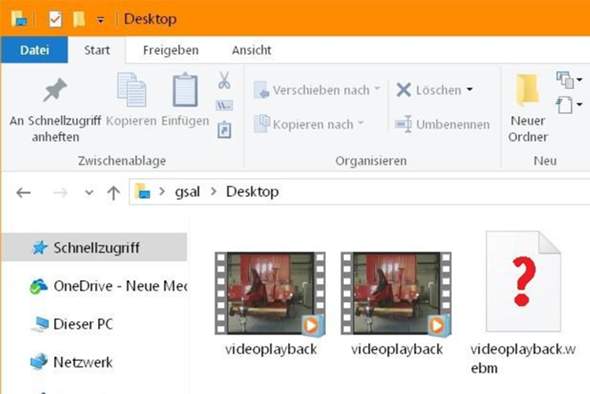The image size is (590, 394).
Task: Select the second videoplayback video thumbnail
Action: point(396,294)
